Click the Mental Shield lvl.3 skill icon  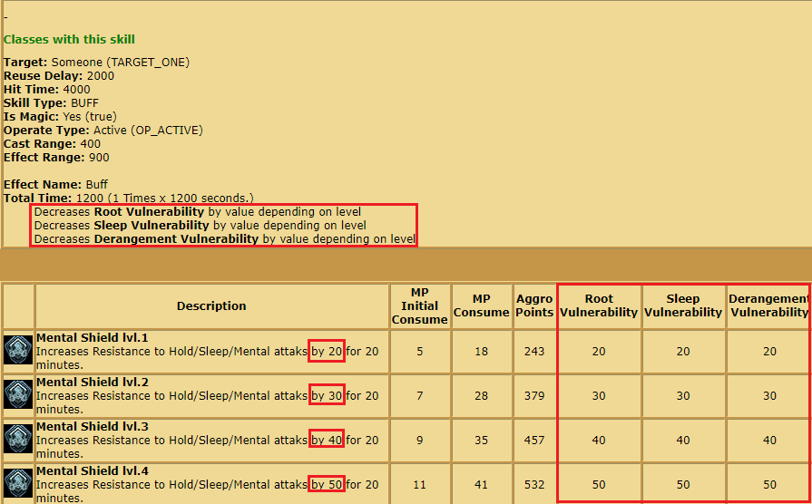click(18, 440)
